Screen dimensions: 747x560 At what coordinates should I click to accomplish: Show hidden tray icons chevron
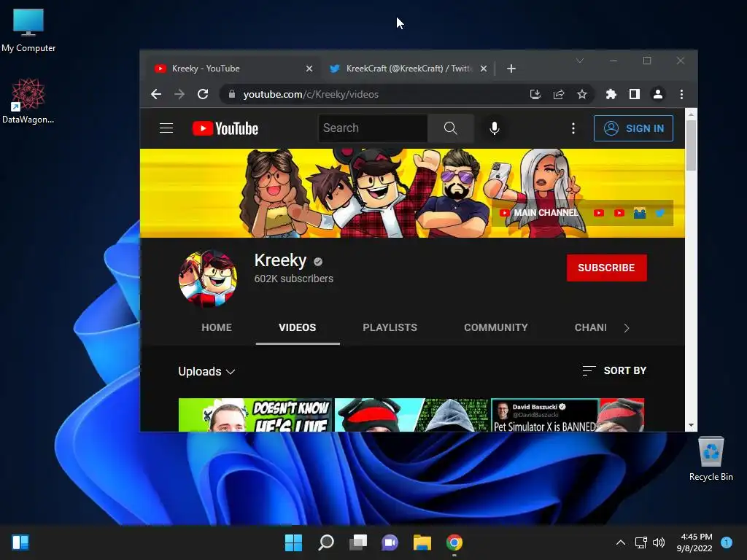620,542
